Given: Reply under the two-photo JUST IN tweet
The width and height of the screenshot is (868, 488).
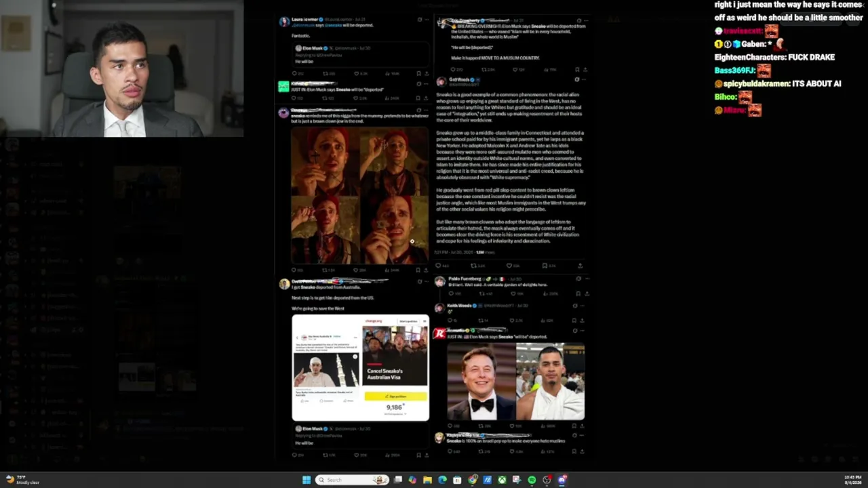Looking at the screenshot, I should [451, 426].
